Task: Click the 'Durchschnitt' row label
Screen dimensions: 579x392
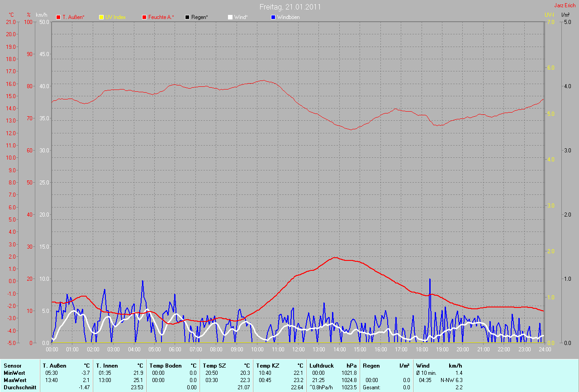Action: 19,387
